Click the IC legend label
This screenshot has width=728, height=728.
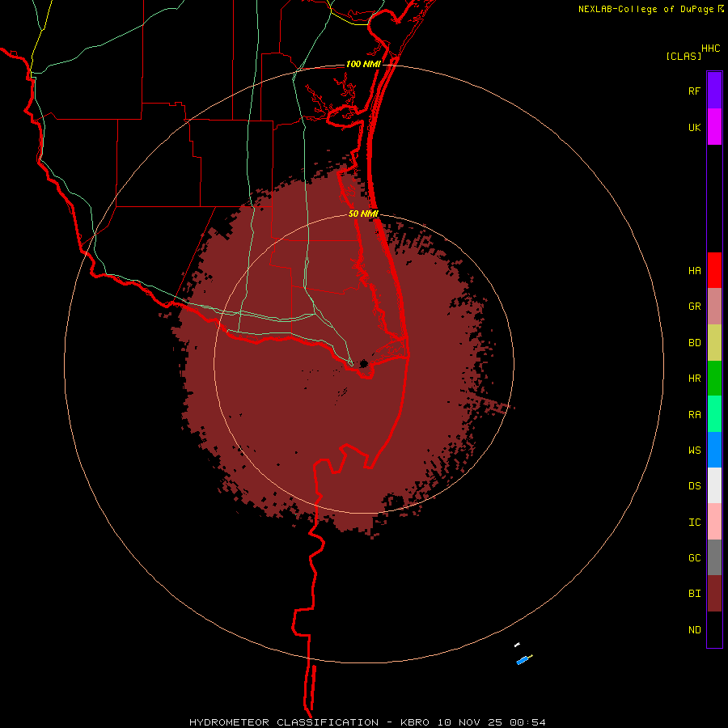[694, 523]
